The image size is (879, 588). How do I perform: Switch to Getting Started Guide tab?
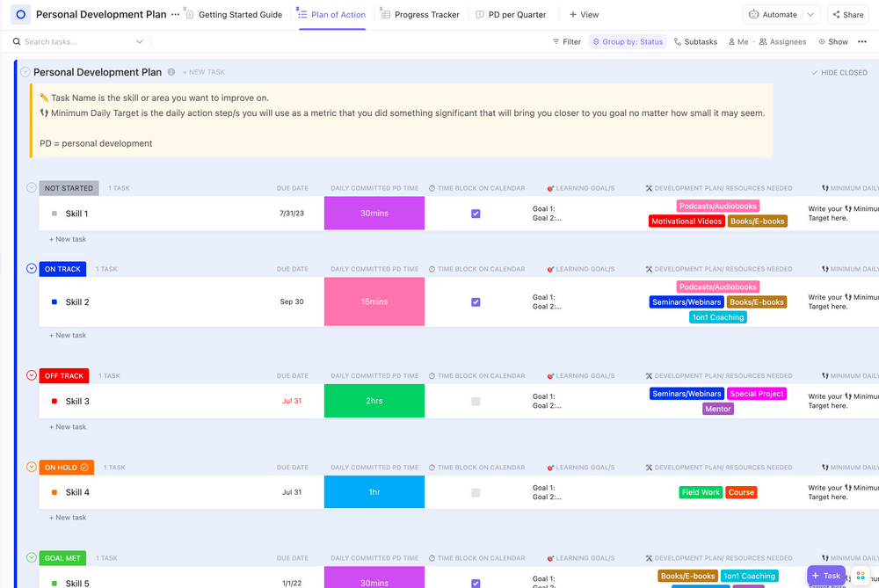coord(234,15)
